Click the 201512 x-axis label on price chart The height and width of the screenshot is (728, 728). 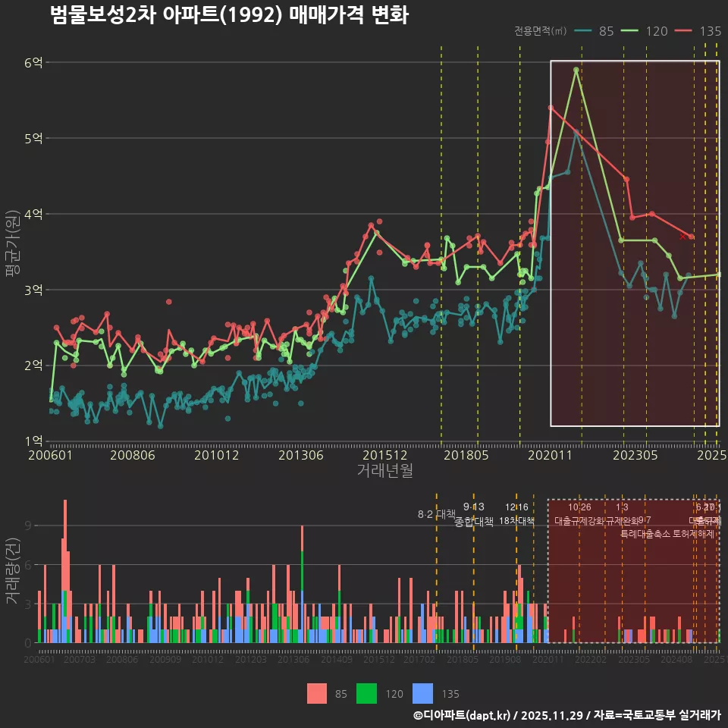(378, 455)
